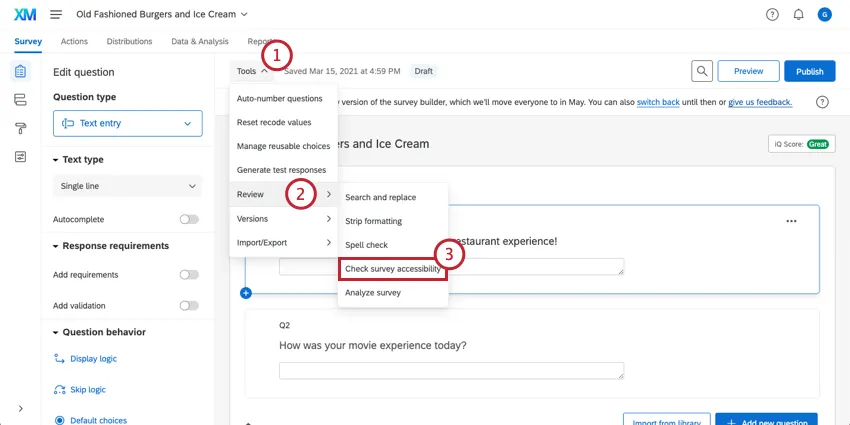The width and height of the screenshot is (850, 425).
Task: Open the Text entry question type dropdown
Action: point(127,123)
